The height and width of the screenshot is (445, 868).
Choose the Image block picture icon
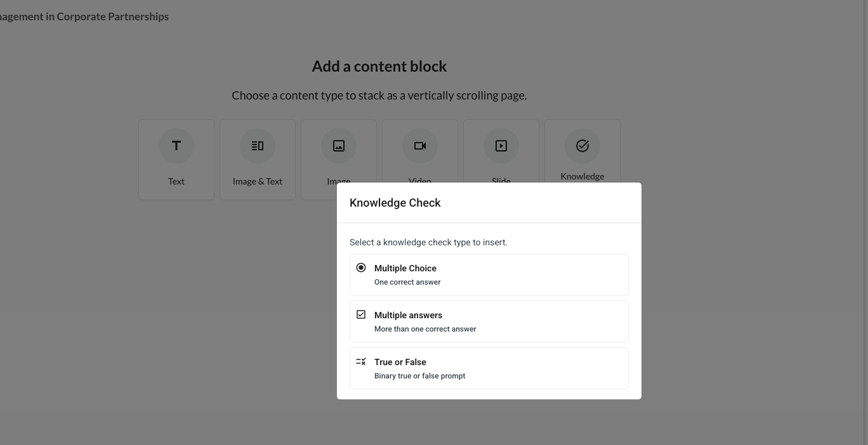pos(339,146)
